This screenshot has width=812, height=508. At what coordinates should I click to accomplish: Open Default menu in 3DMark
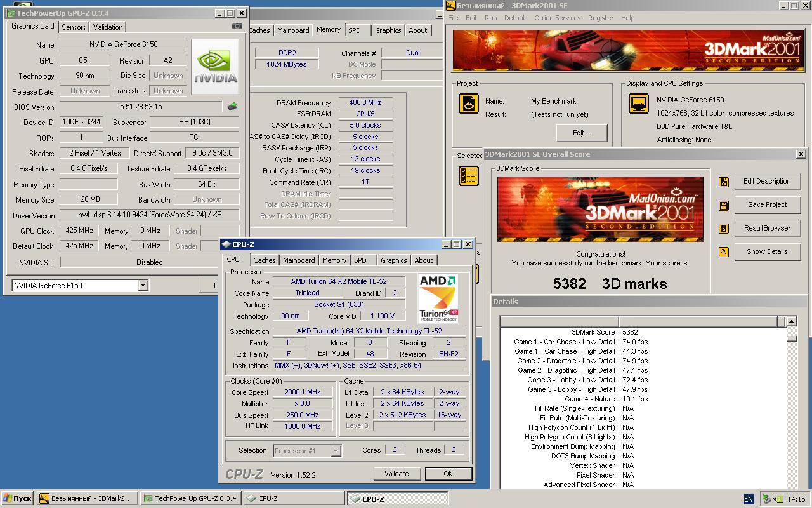pyautogui.click(x=516, y=18)
